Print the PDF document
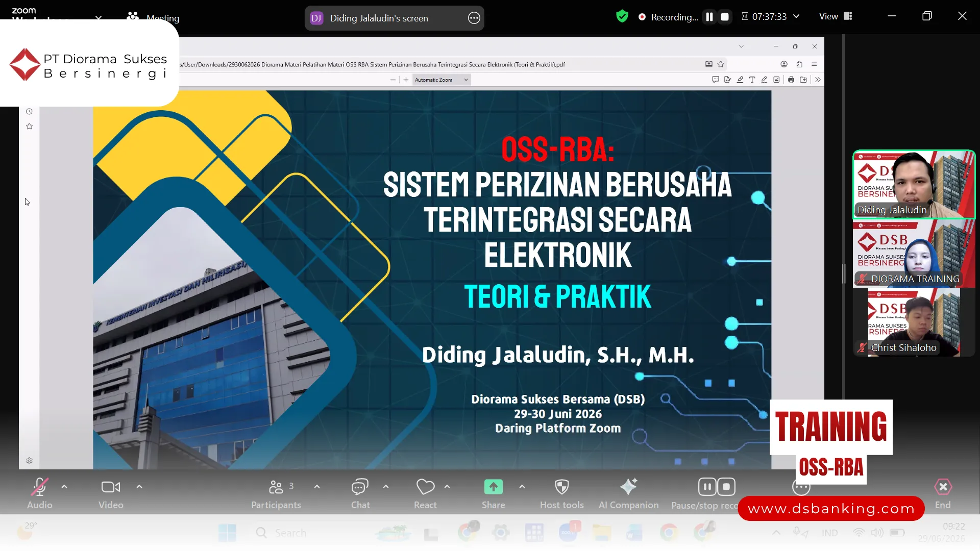980x551 pixels. (791, 80)
